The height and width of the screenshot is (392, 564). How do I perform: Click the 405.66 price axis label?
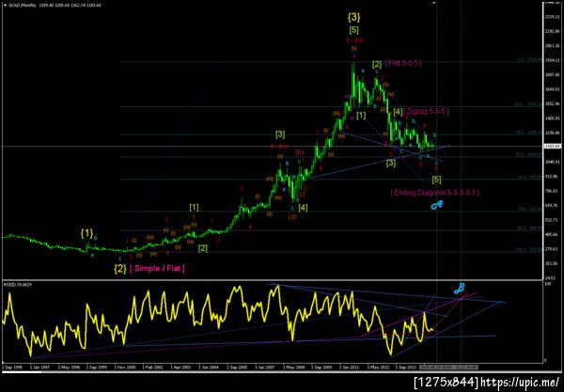click(x=552, y=234)
